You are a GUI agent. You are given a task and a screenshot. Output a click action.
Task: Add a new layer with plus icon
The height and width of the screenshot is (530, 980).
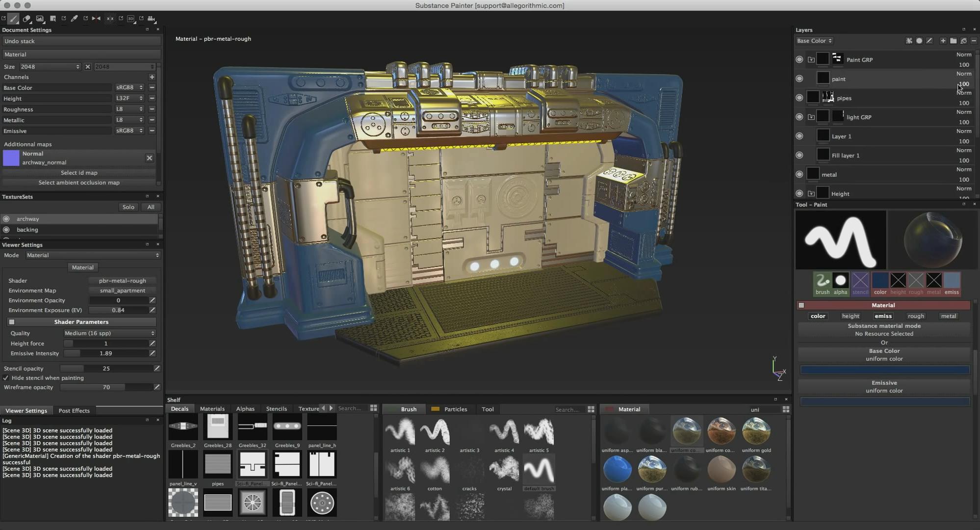click(943, 41)
